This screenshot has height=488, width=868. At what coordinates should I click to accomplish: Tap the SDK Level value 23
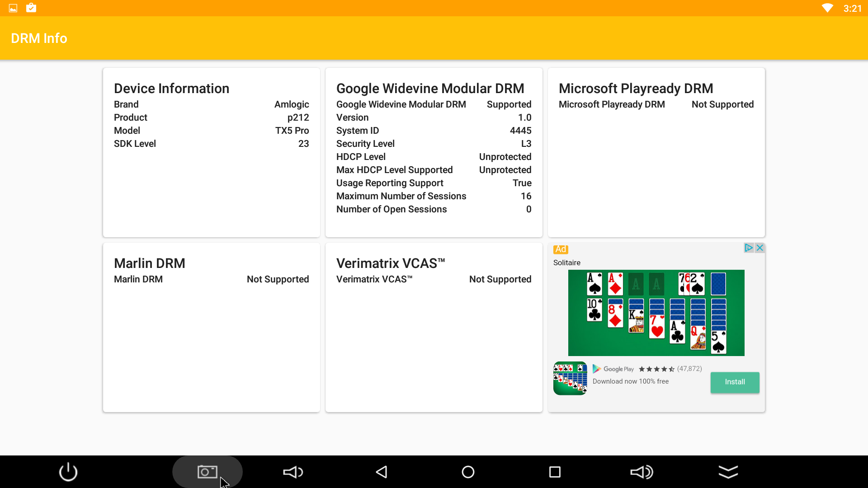tap(304, 144)
